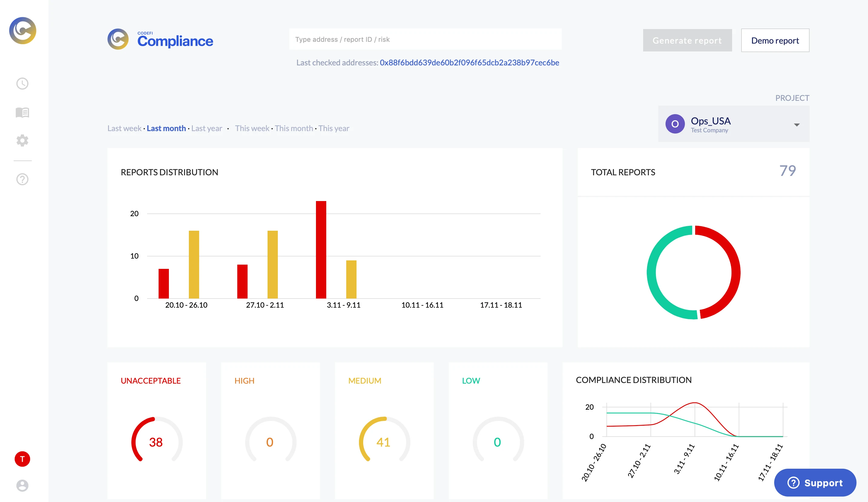Screen dimensions: 868x502
Task: Click the address search input field
Action: click(426, 39)
